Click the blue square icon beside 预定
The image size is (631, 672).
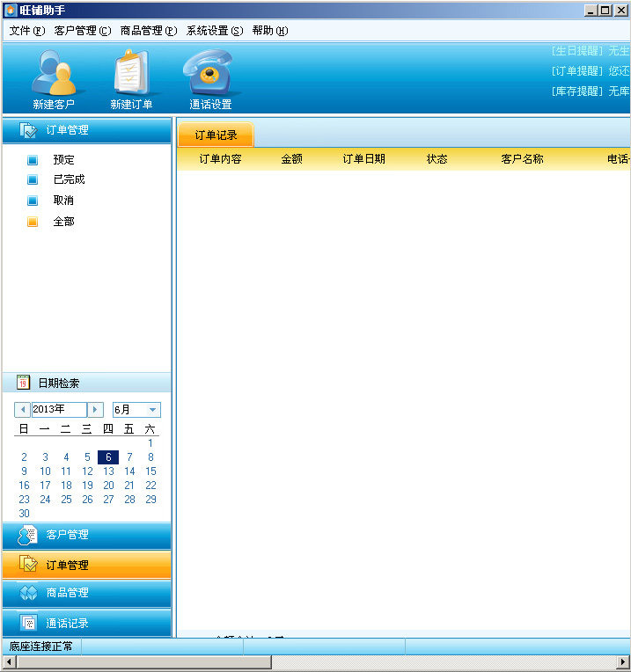coord(33,160)
